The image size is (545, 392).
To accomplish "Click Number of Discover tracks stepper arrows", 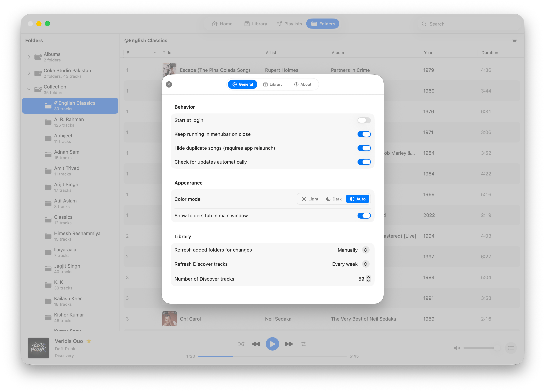I will tap(368, 279).
